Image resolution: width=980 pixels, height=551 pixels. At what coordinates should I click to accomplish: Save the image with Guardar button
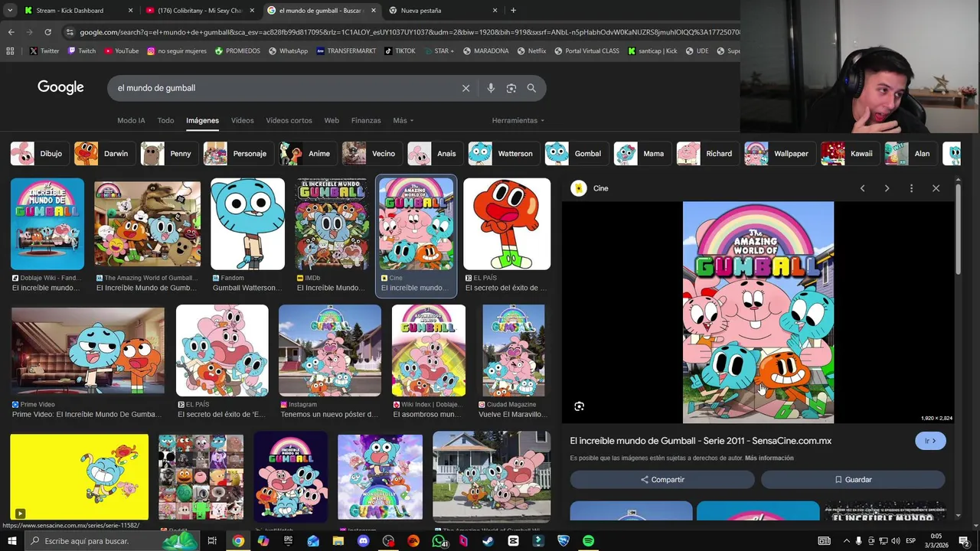click(853, 480)
